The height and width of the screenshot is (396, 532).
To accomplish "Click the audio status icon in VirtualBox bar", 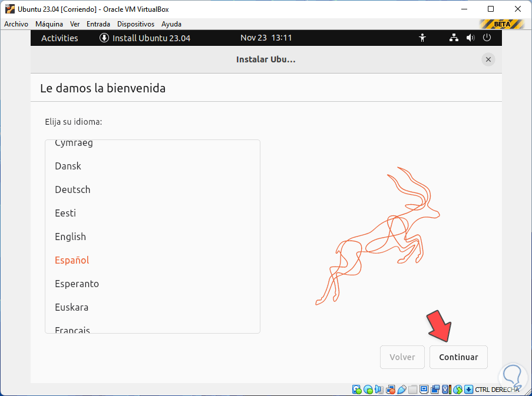I will tap(379, 390).
